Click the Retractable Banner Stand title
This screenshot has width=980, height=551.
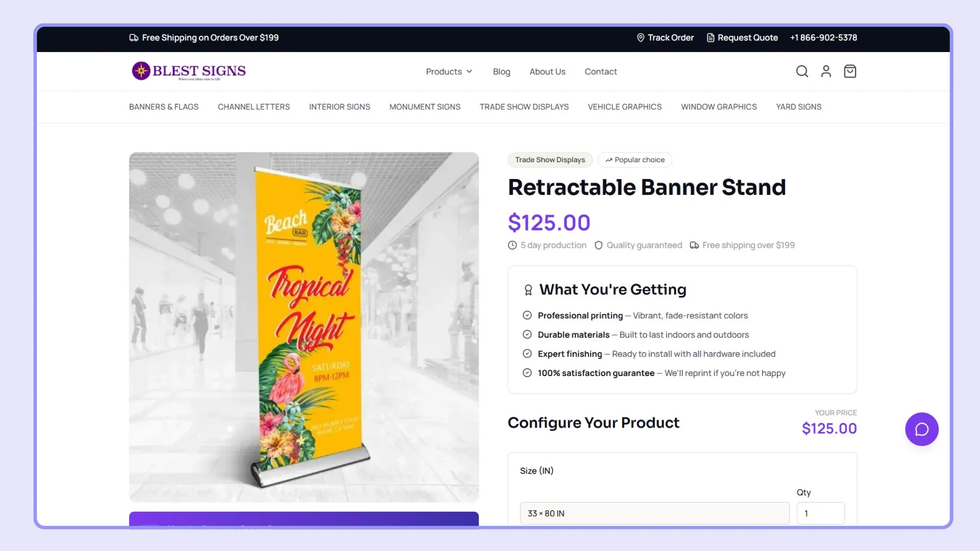pyautogui.click(x=647, y=187)
